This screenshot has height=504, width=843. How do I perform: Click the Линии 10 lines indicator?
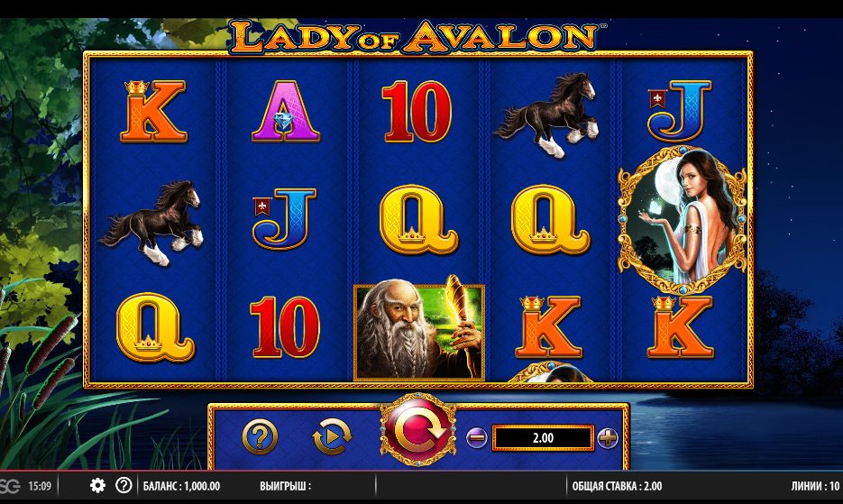815,486
